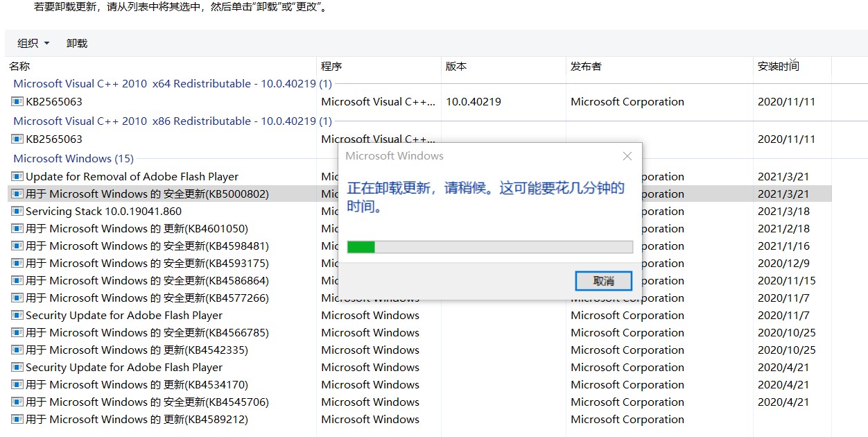
Task: Click the icon of update KB4534170
Action: [x=17, y=384]
